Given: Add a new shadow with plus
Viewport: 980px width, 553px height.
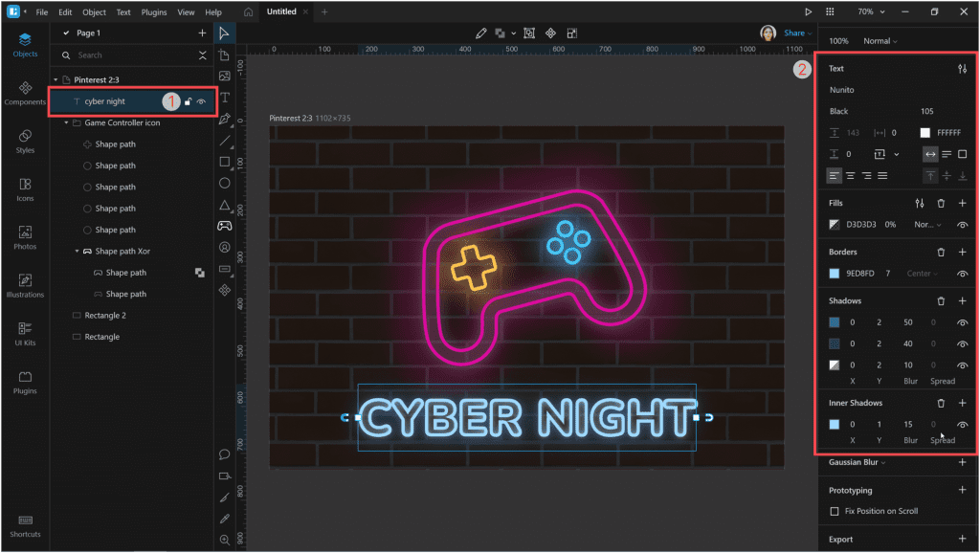Looking at the screenshot, I should (x=962, y=301).
